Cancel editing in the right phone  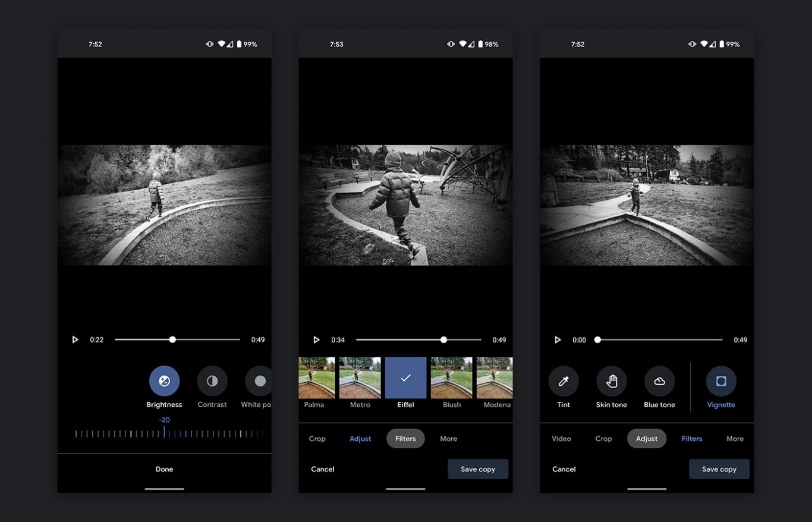click(564, 469)
